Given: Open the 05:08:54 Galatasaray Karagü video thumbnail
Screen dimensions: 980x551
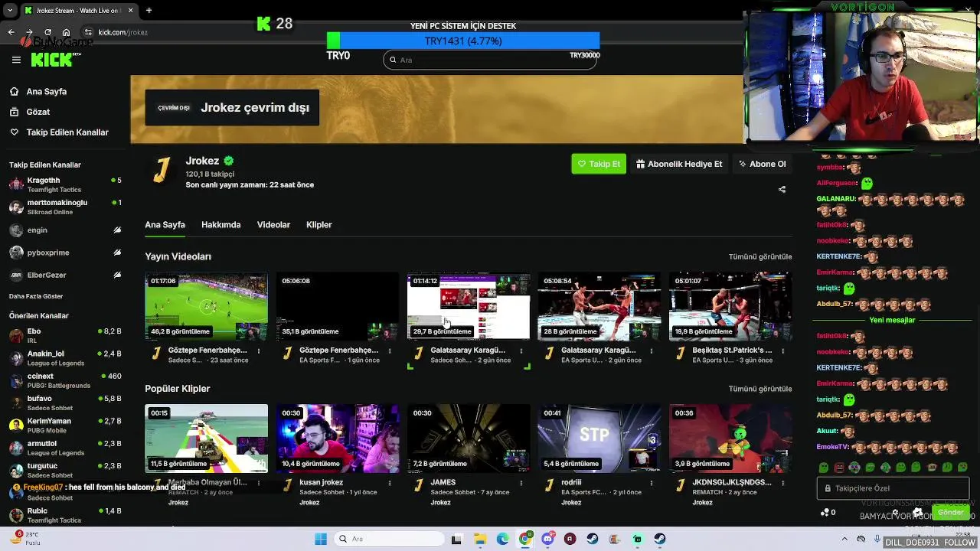Looking at the screenshot, I should click(599, 306).
